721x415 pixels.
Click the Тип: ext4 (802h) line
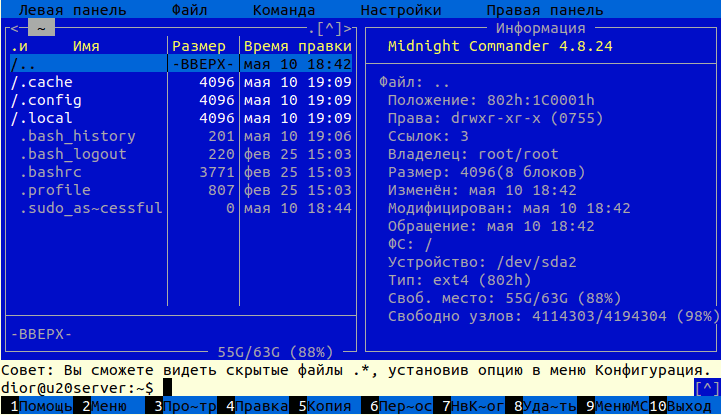(x=459, y=280)
